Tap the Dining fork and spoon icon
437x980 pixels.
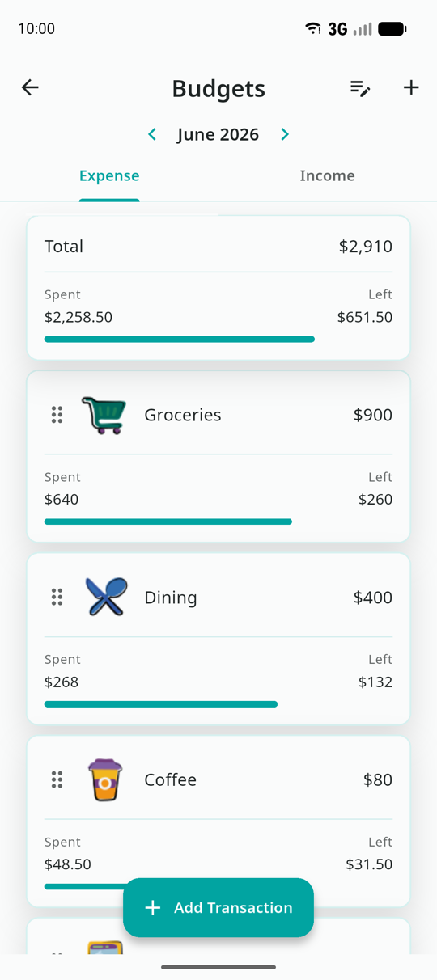[x=106, y=598]
